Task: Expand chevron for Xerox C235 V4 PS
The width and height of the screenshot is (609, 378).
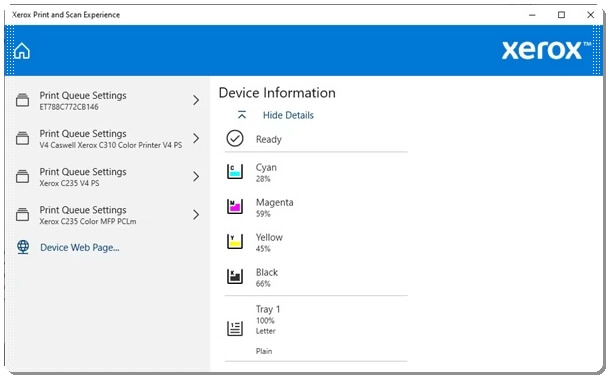Action: point(196,176)
